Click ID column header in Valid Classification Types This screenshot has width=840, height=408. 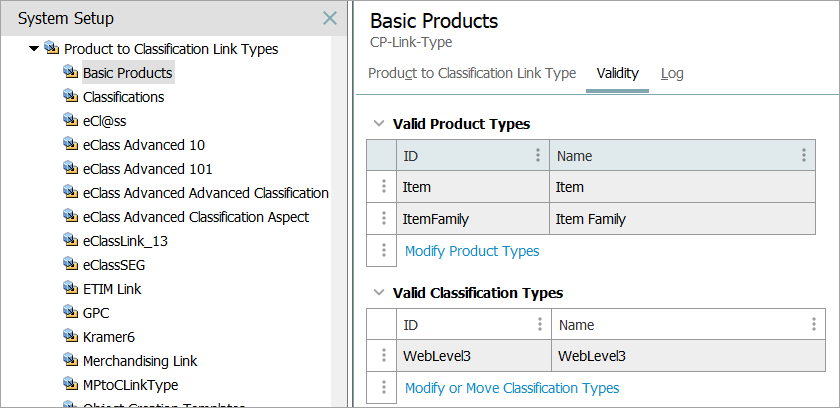tap(474, 324)
